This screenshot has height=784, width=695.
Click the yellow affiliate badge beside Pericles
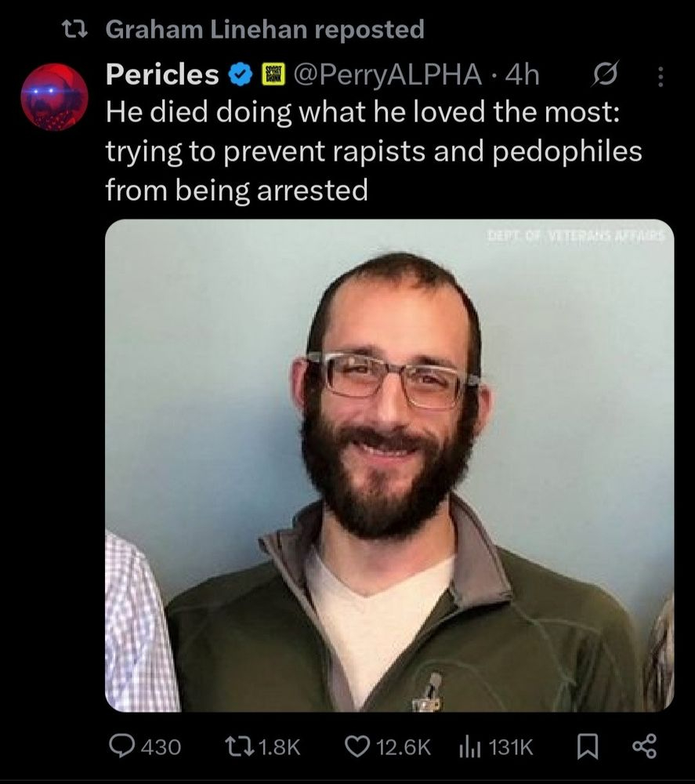(273, 75)
